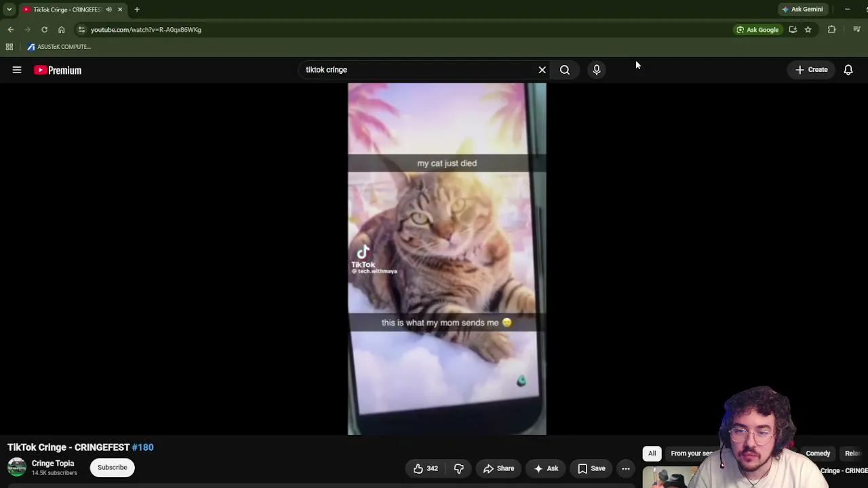The image size is (868, 488).
Task: Submit search with the magnifier button
Action: pyautogui.click(x=565, y=70)
